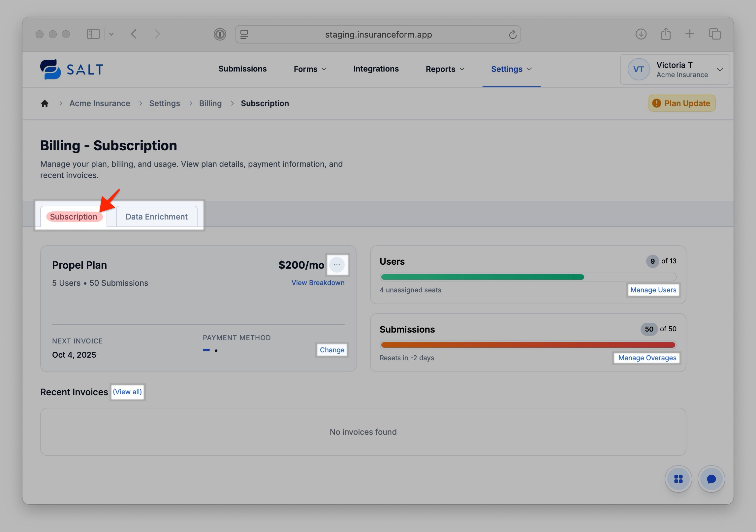Click the home breadcrumb icon

click(x=45, y=103)
